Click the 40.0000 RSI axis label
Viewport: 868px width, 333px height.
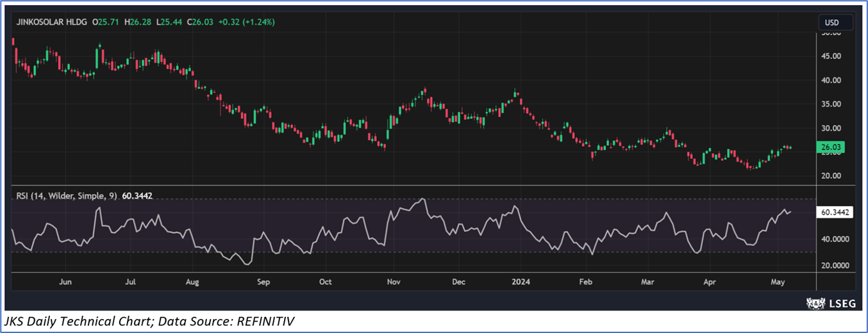coord(836,240)
